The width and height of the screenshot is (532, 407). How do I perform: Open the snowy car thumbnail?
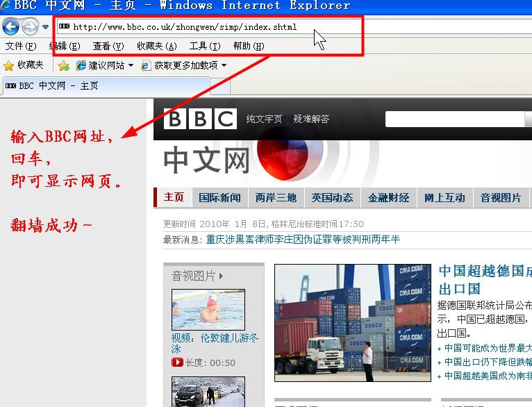click(208, 392)
